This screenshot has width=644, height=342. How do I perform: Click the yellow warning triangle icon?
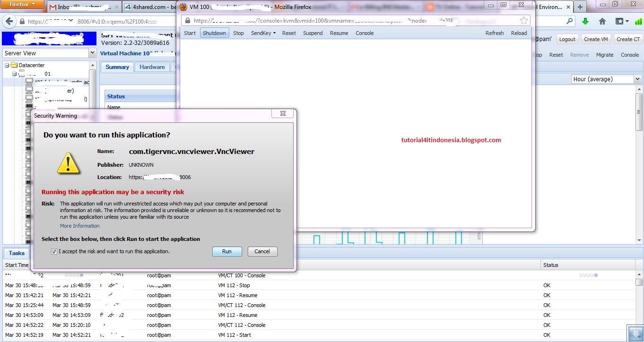pos(69,163)
